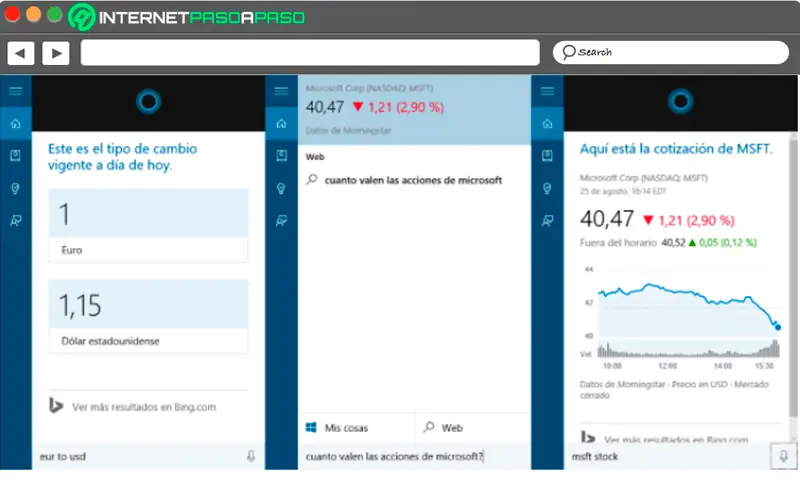Open Feedback icon in left Cortana panel
Image resolution: width=800 pixels, height=500 pixels.
[16, 221]
